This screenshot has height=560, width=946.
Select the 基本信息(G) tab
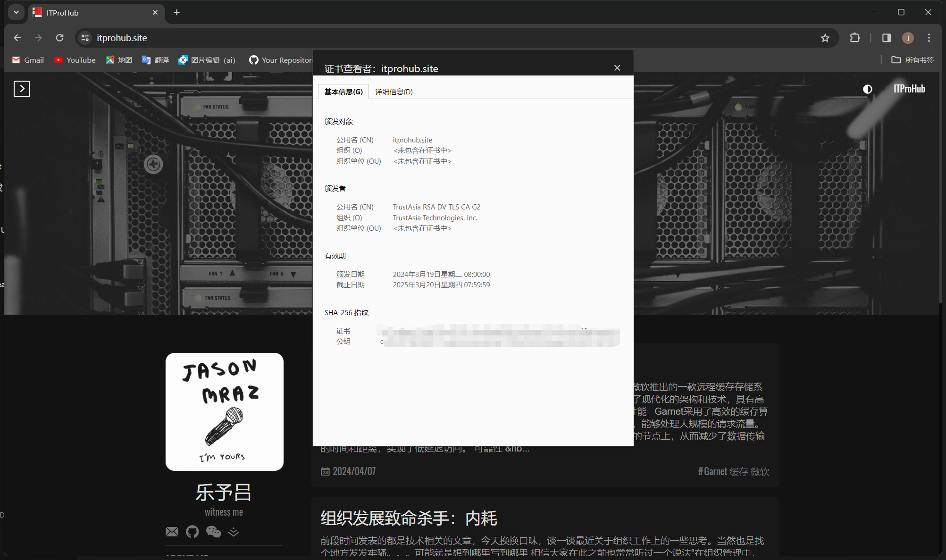[x=343, y=92]
